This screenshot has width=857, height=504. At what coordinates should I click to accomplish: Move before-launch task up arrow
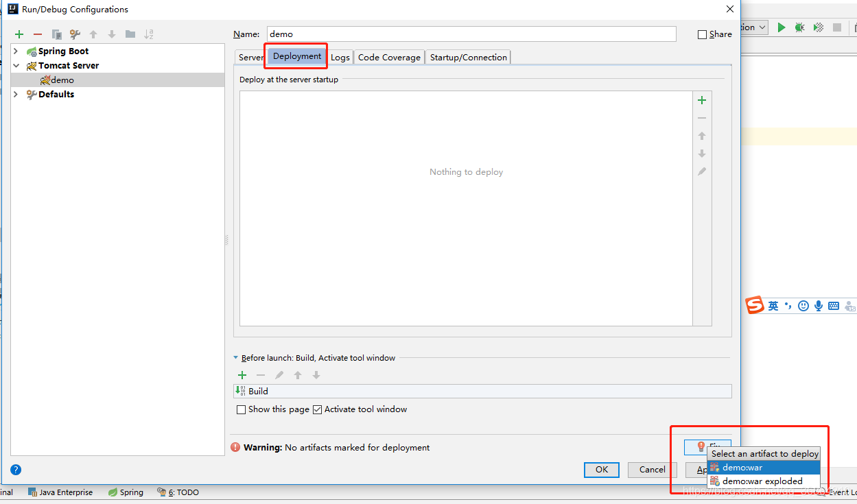(298, 375)
